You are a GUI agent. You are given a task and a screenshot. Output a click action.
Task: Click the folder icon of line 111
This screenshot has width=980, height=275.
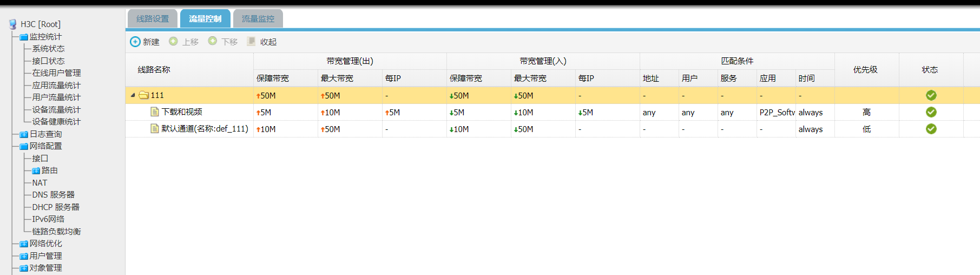[144, 95]
